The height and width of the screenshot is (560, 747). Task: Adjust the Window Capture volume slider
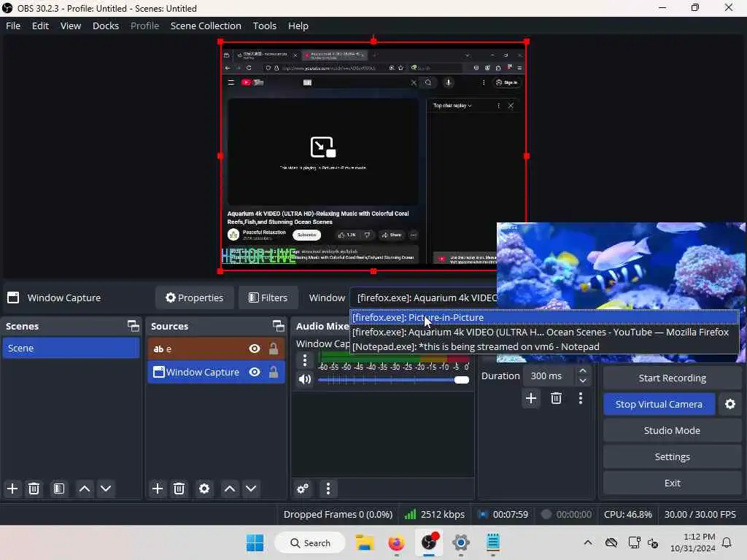pyautogui.click(x=393, y=379)
